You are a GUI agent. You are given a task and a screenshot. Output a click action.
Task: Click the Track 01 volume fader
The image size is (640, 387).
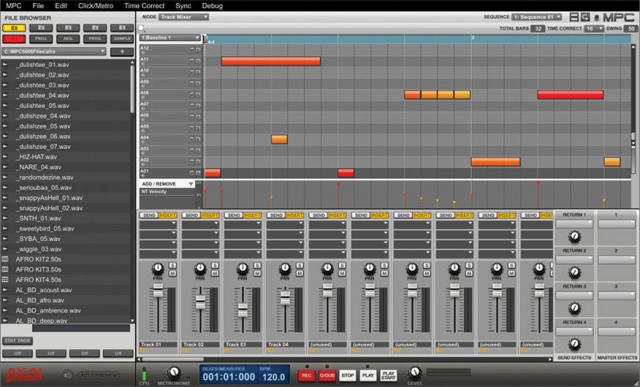tap(158, 290)
